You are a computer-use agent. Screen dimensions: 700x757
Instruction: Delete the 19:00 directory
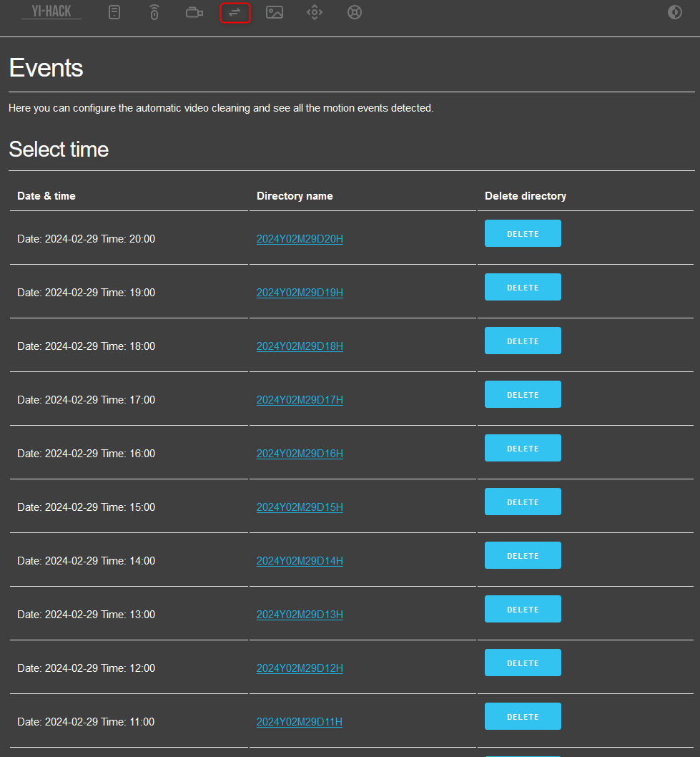tap(523, 287)
